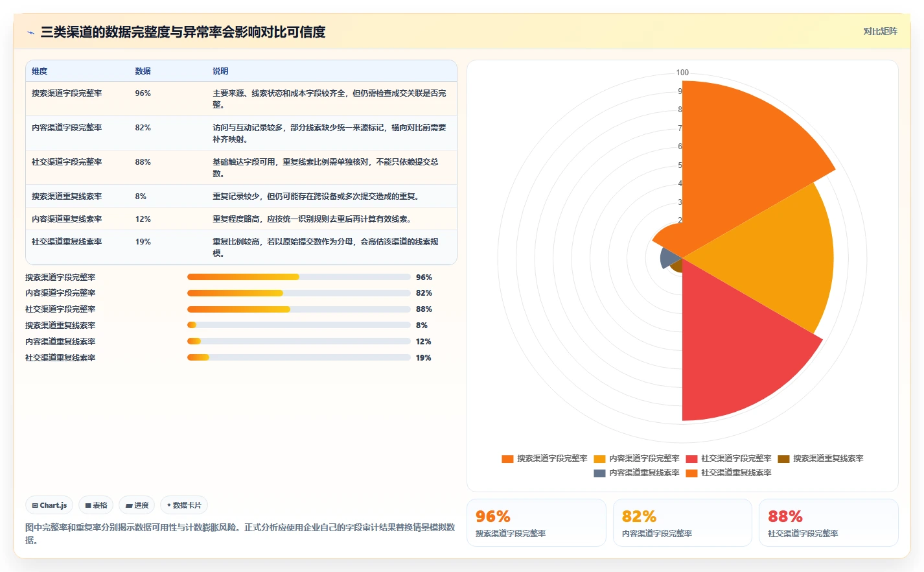Click the 说明 column header
This screenshot has height=572, width=924.
coord(220,71)
